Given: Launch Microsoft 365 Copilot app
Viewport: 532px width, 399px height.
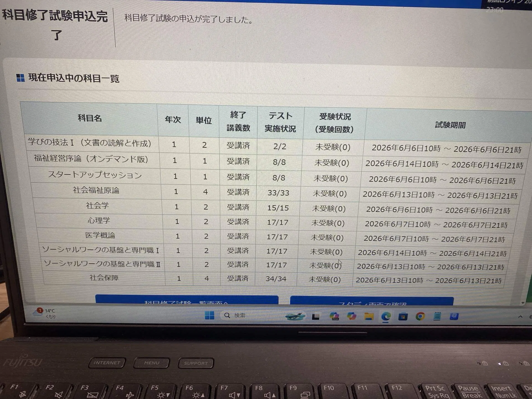Looking at the screenshot, I should (334, 316).
